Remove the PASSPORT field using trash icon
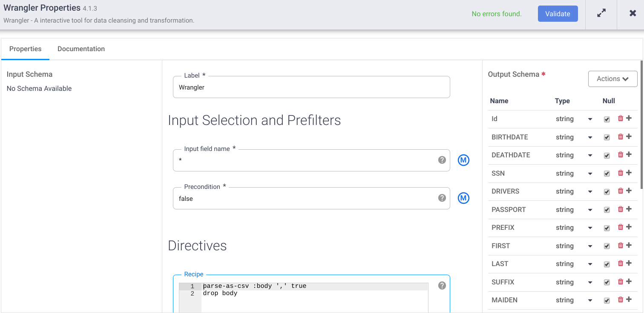The image size is (644, 313). point(621,209)
